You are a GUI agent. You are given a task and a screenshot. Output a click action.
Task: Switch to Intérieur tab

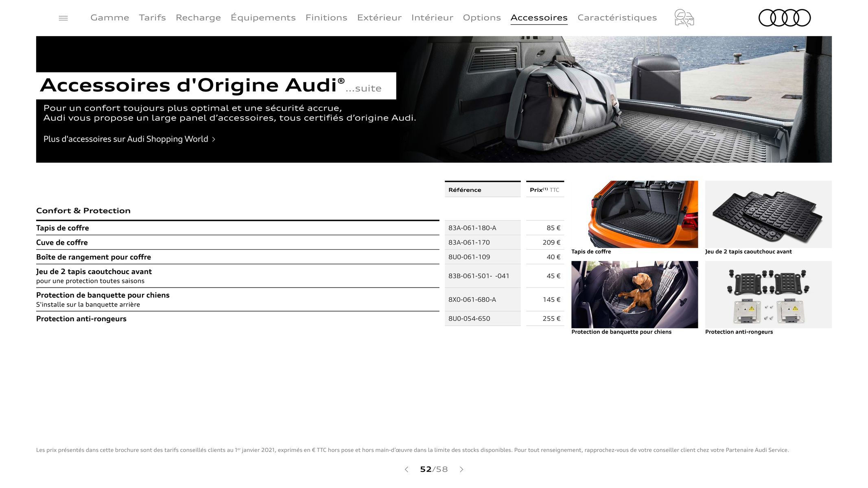point(432,17)
